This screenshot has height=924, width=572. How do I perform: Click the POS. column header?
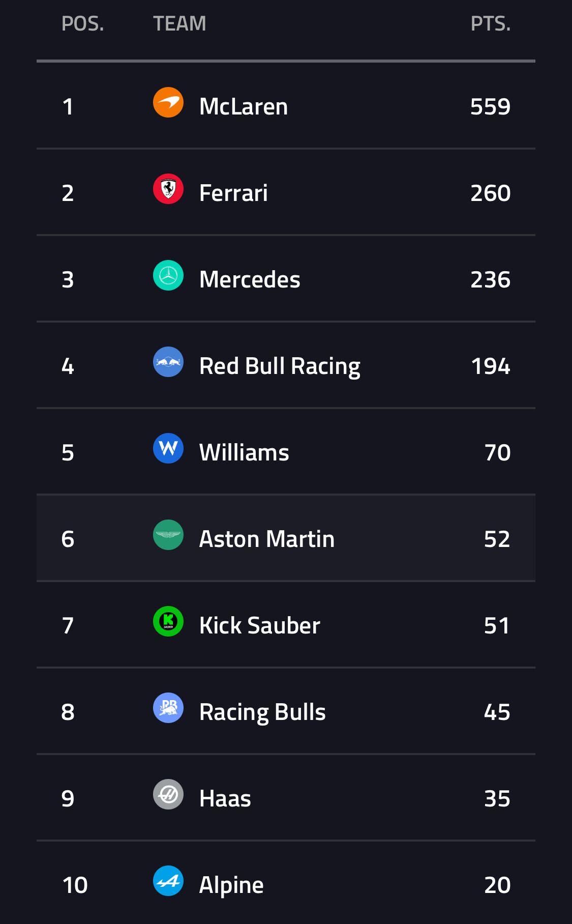tap(83, 23)
